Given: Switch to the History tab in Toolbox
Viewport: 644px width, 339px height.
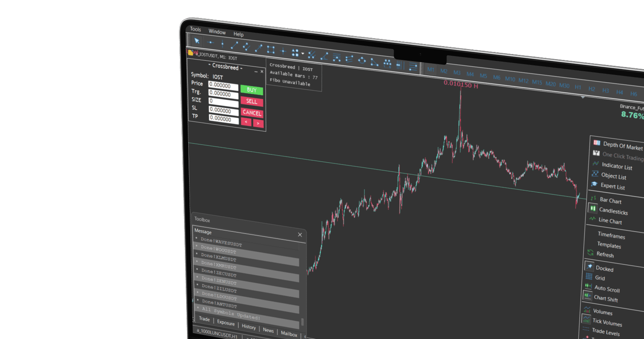Looking at the screenshot, I should pos(249,327).
